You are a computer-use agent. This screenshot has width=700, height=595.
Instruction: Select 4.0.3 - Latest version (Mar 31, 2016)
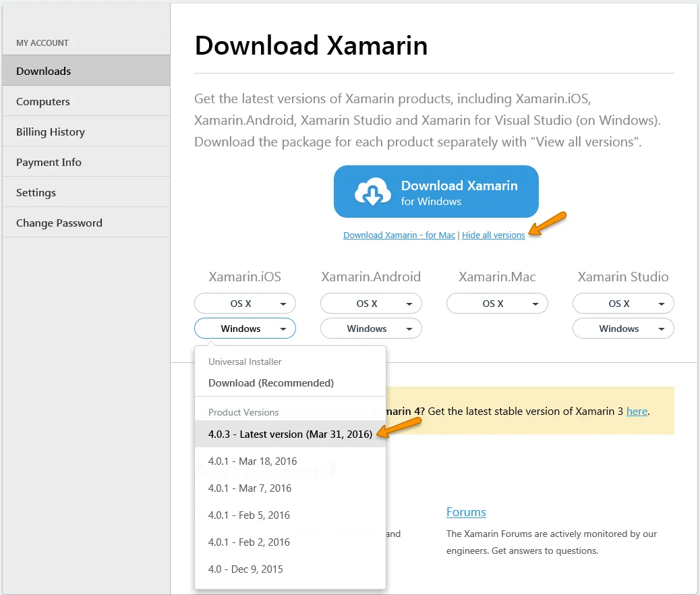pos(290,434)
